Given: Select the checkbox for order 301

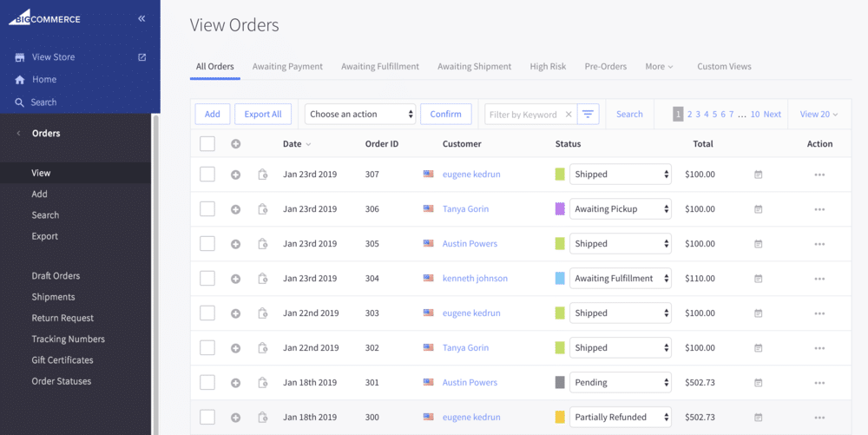Looking at the screenshot, I should 207,383.
